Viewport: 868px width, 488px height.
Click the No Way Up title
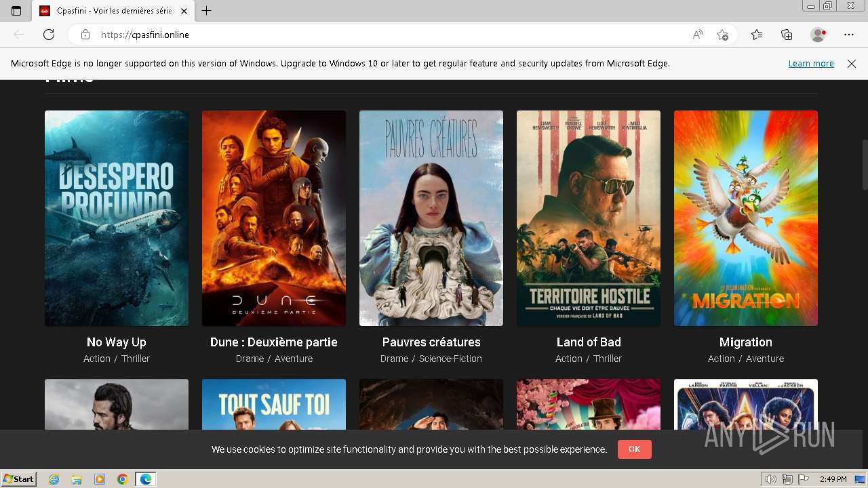click(117, 342)
